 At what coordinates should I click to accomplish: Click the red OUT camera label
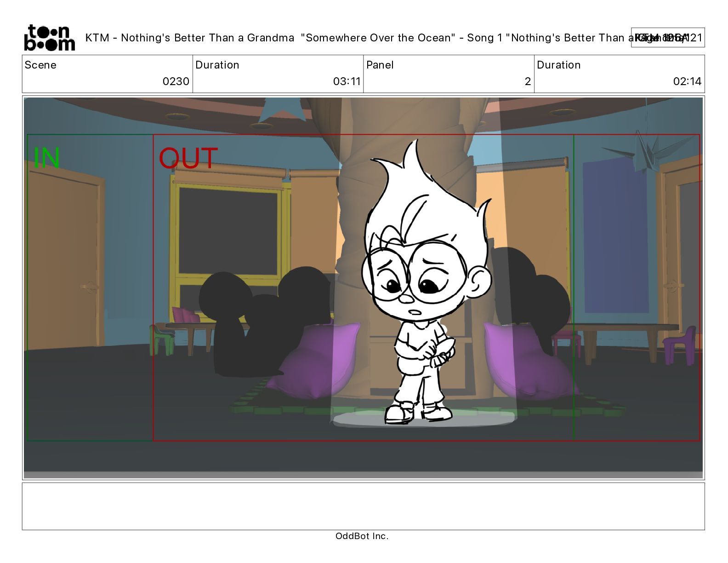(188, 158)
